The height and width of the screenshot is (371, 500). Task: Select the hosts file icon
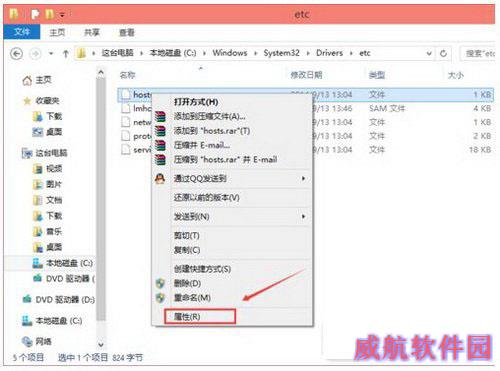click(126, 95)
